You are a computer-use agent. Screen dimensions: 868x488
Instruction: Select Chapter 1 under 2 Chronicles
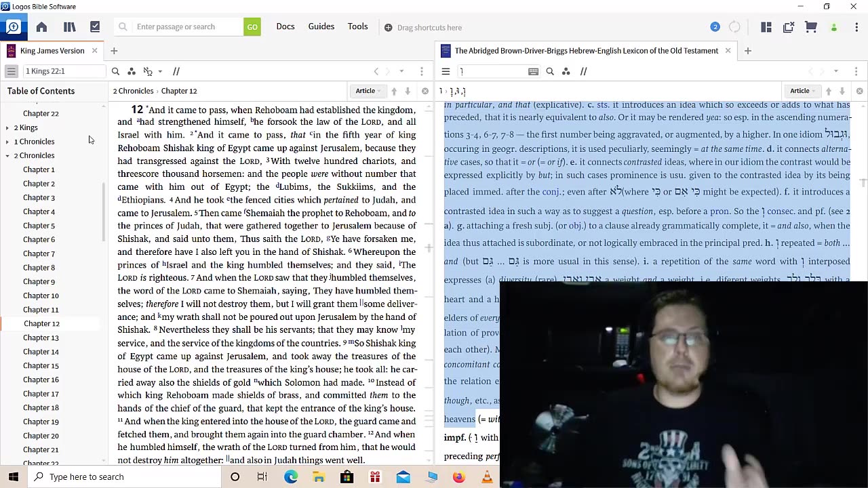point(39,169)
